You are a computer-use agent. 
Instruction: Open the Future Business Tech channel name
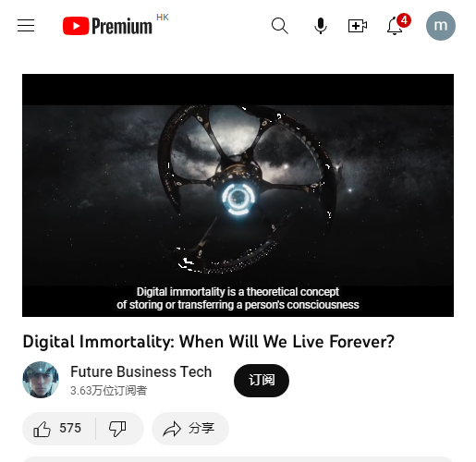[141, 371]
